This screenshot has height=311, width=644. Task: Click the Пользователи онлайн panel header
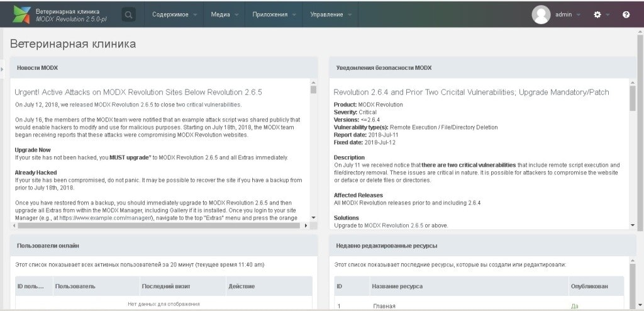point(164,246)
